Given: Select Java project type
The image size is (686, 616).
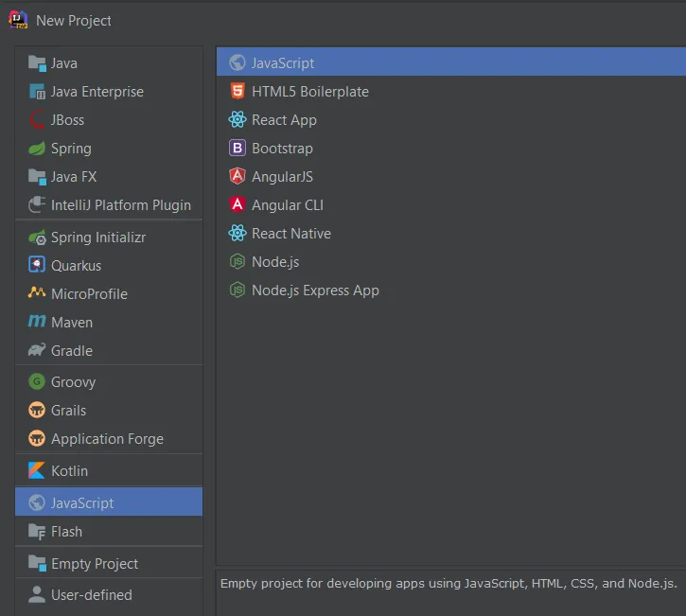Looking at the screenshot, I should 109,63.
